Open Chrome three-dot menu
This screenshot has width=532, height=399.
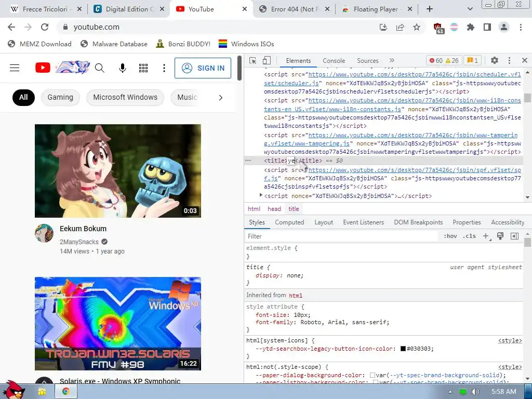[521, 27]
